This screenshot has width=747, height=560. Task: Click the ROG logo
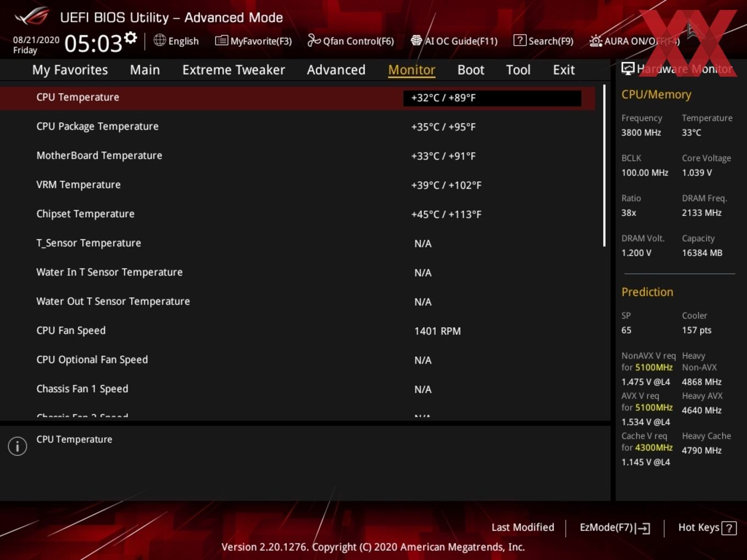pyautogui.click(x=32, y=16)
